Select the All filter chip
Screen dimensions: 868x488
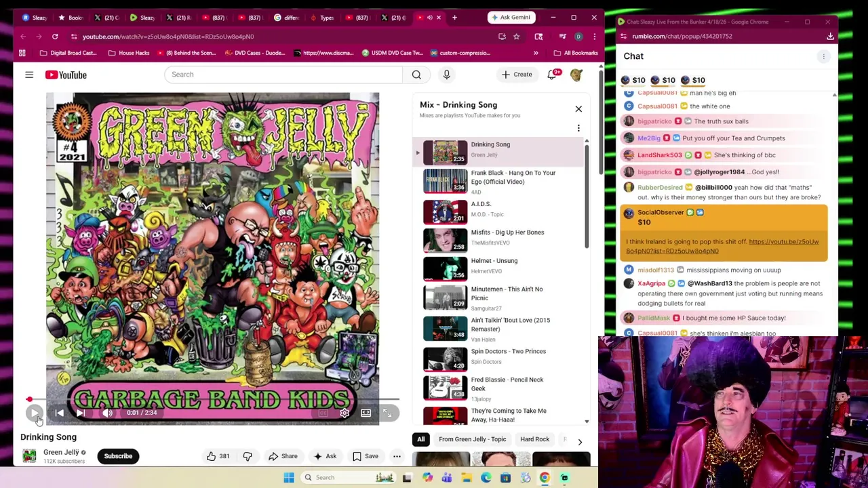click(x=420, y=439)
